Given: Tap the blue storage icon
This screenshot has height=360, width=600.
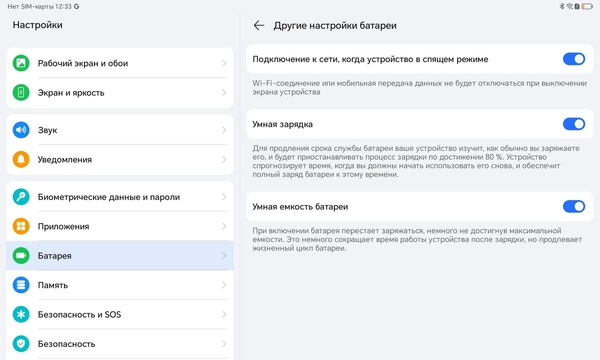Looking at the screenshot, I should click(21, 285).
